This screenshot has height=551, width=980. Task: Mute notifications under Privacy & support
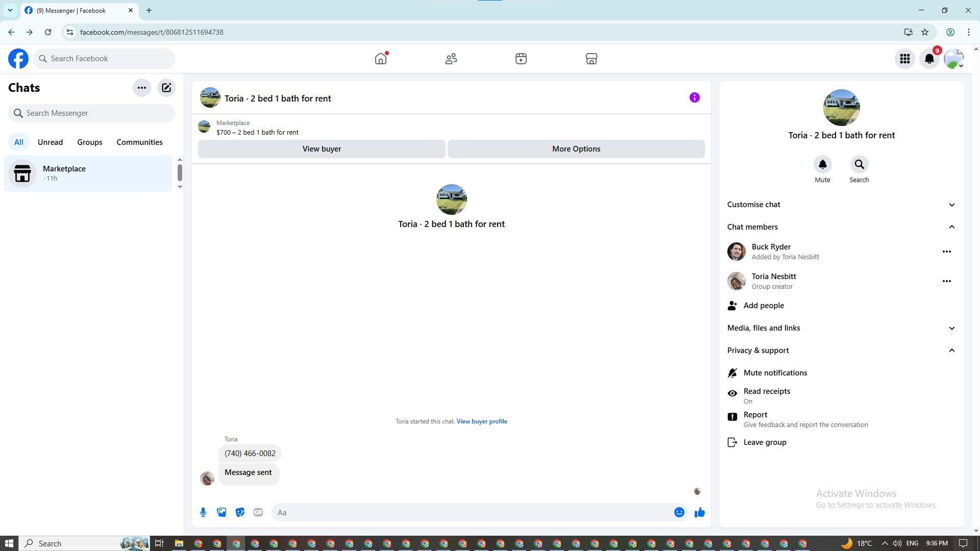coord(775,373)
